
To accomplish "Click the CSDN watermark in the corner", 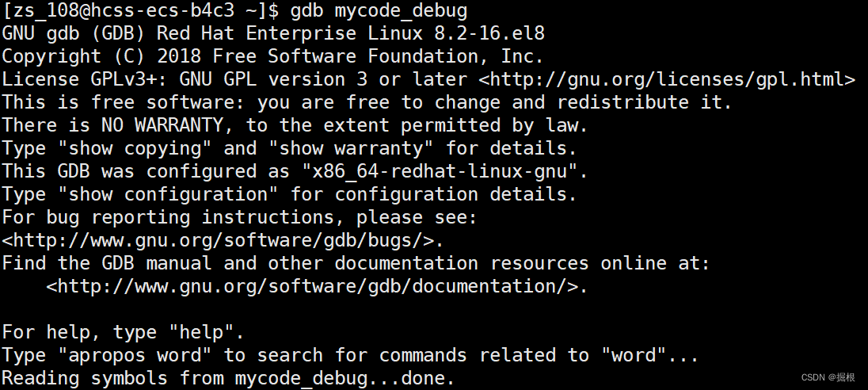I will click(x=828, y=377).
